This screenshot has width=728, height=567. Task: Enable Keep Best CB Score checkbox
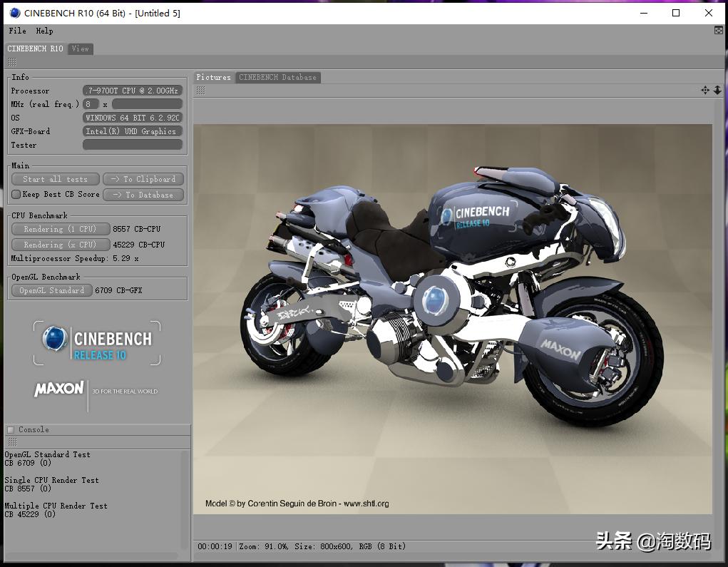(x=16, y=194)
